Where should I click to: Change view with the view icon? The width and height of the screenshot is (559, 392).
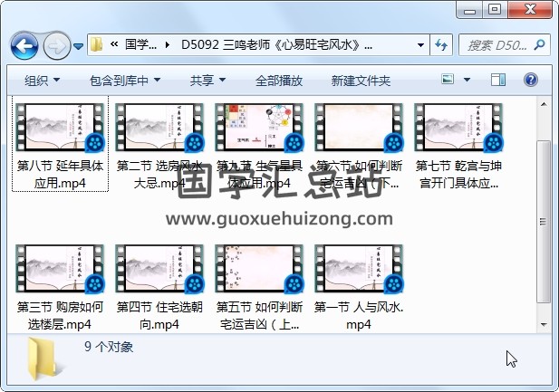coord(448,79)
